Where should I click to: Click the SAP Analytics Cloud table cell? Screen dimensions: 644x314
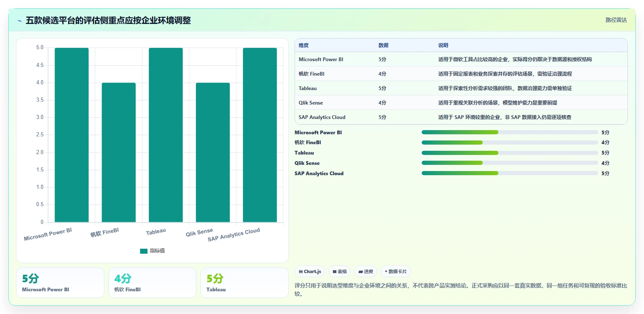(x=322, y=117)
